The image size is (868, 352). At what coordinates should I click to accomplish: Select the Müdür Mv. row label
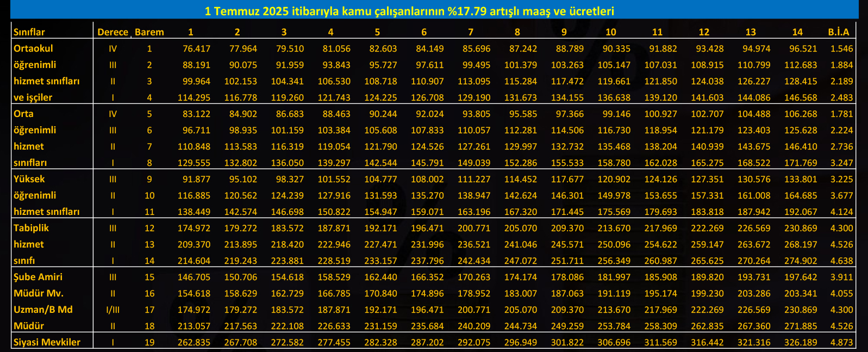39,293
